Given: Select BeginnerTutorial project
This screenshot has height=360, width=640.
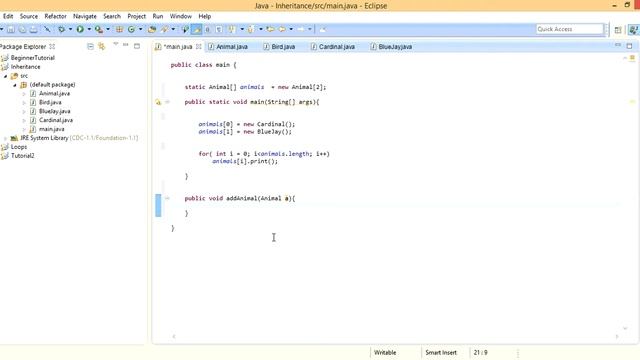Looking at the screenshot, I should tap(33, 58).
